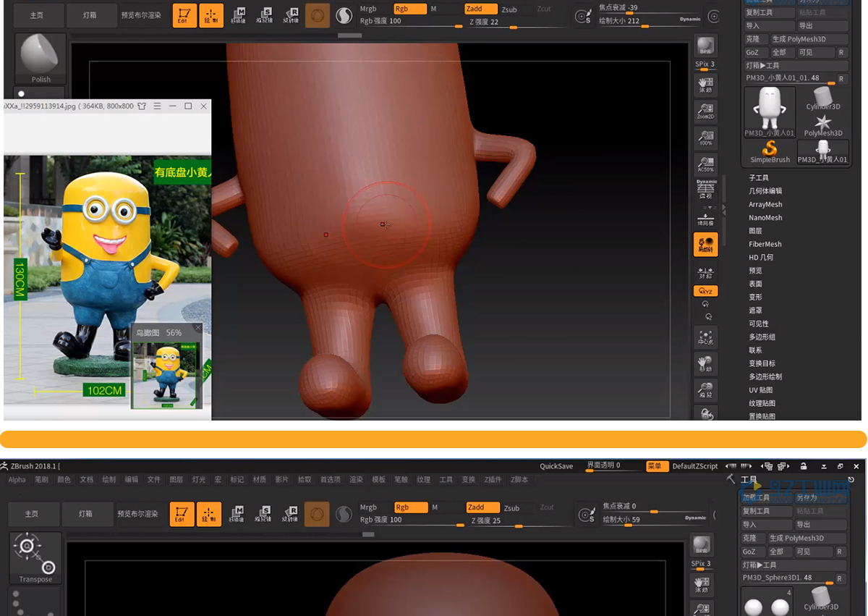Click the center point (中心点) icon

(705, 337)
